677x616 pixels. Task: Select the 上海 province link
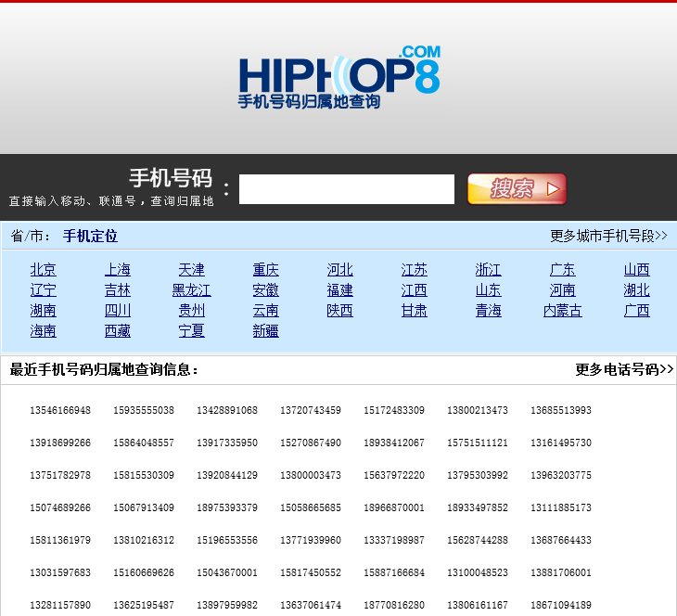pos(118,270)
